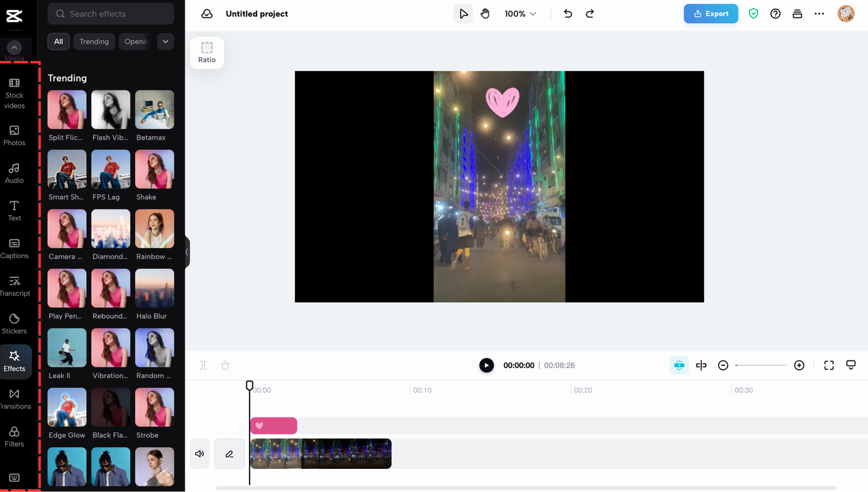This screenshot has width=868, height=492.
Task: Expand the effect category filter chevron
Action: 165,41
